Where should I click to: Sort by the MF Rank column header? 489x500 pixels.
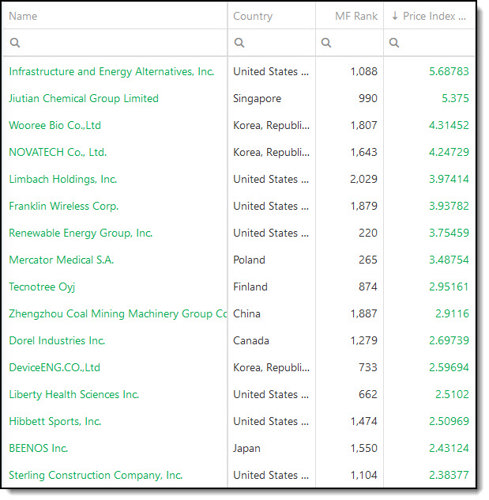(x=356, y=16)
